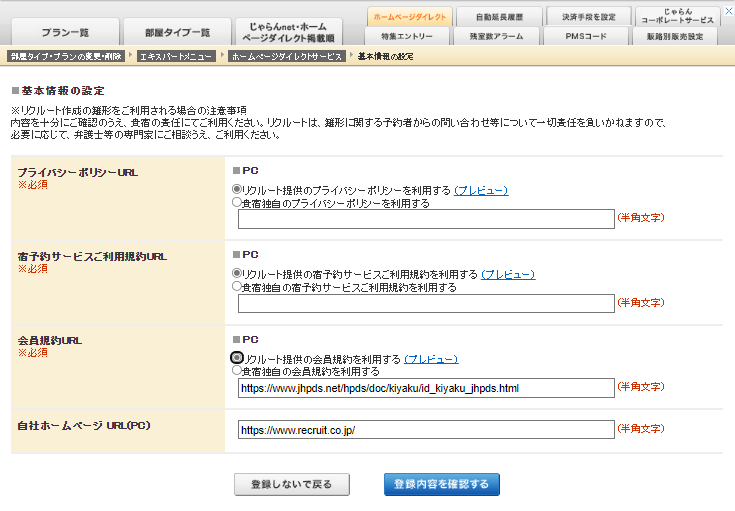Click the 自社ホームページ URL input field
Screen dimensions: 735x511
(x=425, y=429)
